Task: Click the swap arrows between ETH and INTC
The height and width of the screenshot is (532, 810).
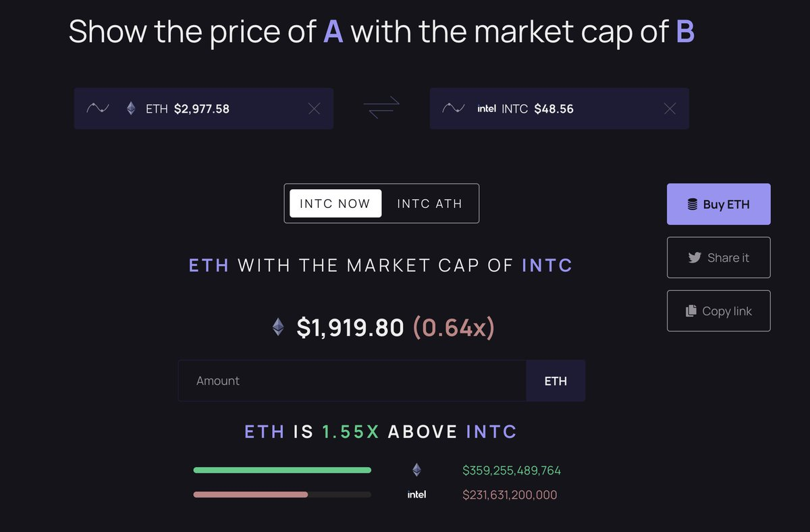Action: [x=381, y=108]
